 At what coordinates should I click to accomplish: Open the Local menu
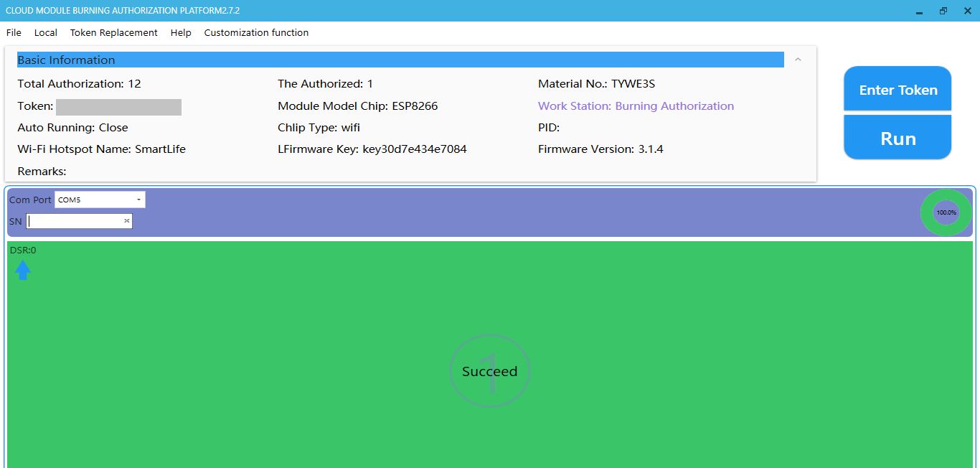[46, 32]
